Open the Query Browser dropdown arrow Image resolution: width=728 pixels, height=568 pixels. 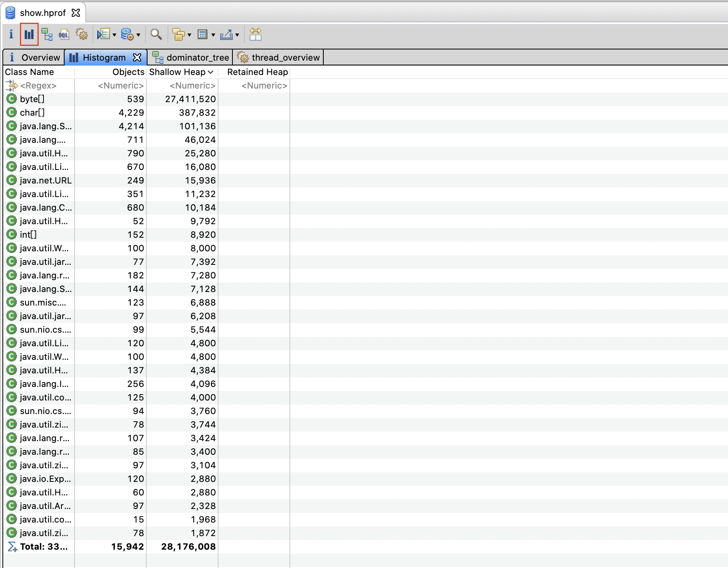coord(138,35)
